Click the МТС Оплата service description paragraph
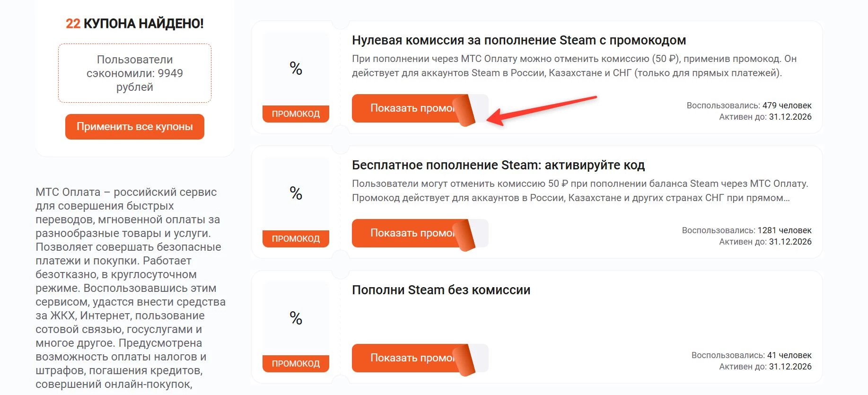This screenshot has height=395, width=868. [x=131, y=288]
